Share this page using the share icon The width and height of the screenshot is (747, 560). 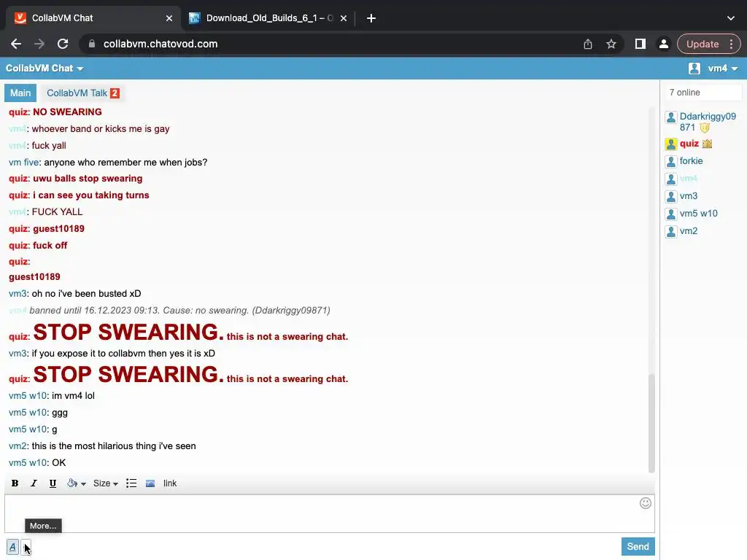tap(588, 44)
